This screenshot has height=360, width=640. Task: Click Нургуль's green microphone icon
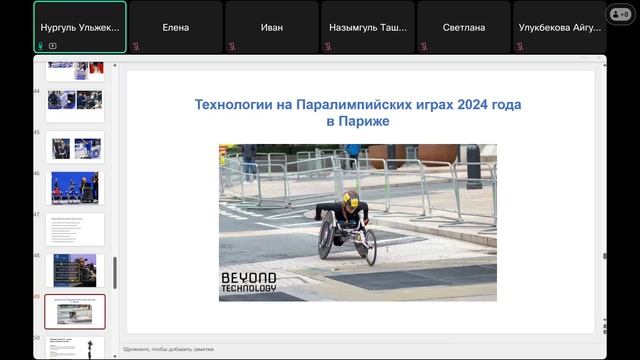(x=40, y=46)
